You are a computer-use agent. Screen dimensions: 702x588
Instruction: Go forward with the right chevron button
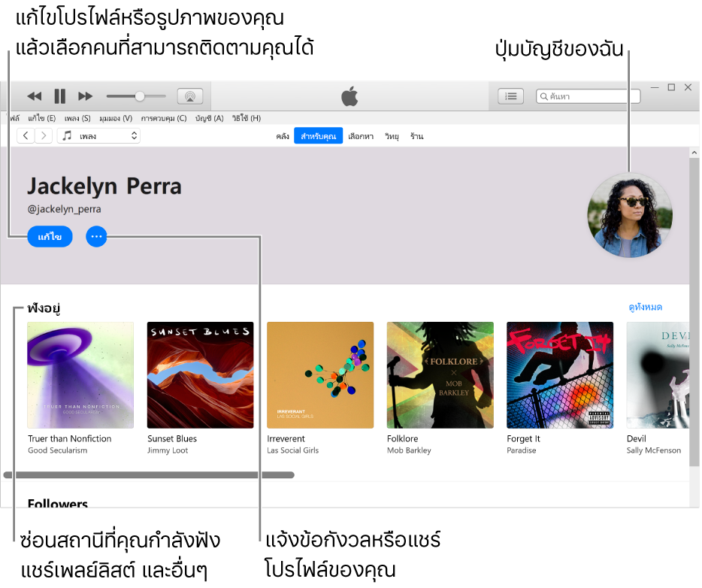coord(44,135)
